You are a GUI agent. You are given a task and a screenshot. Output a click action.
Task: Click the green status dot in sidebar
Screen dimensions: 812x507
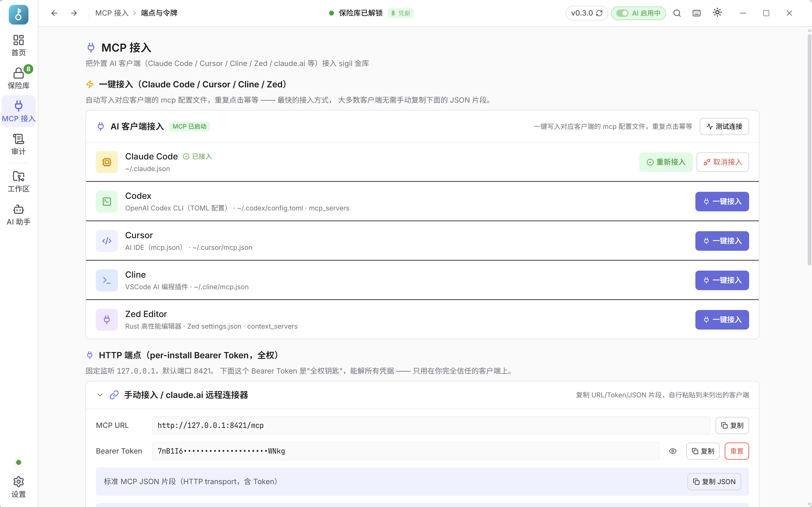pos(18,463)
